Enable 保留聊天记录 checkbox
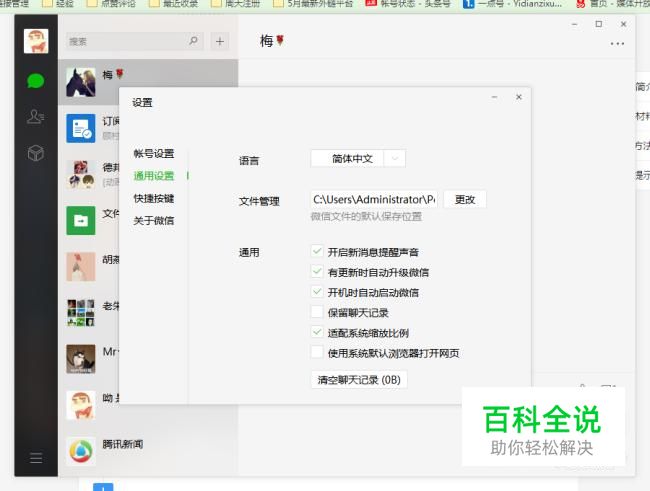The image size is (650, 491). (x=317, y=312)
